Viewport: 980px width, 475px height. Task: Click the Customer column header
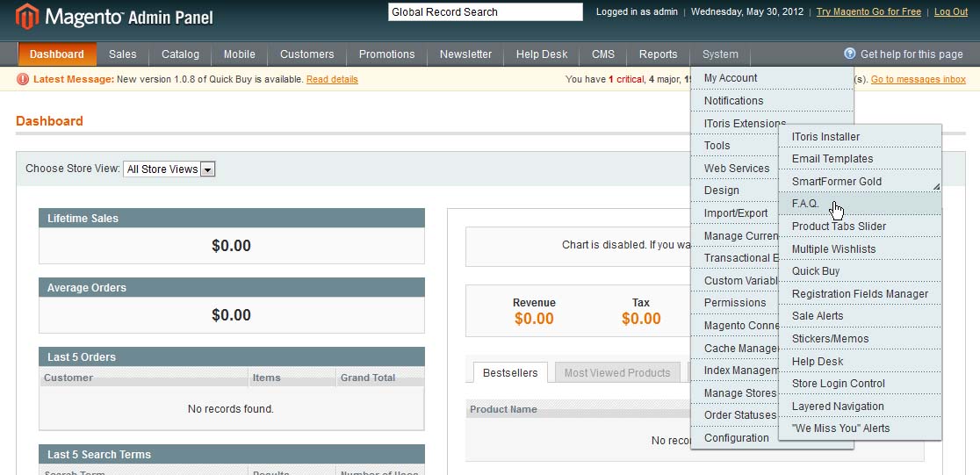(144, 378)
